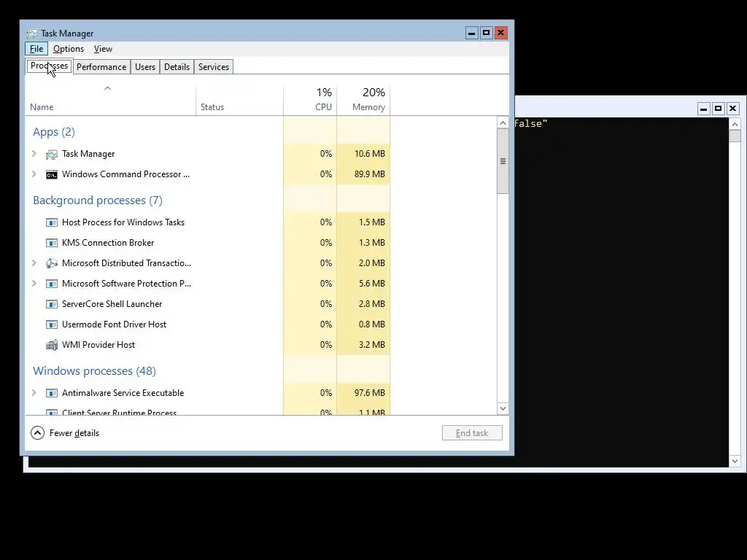Open the File menu
Viewport: 747px width, 560px height.
pyautogui.click(x=36, y=49)
